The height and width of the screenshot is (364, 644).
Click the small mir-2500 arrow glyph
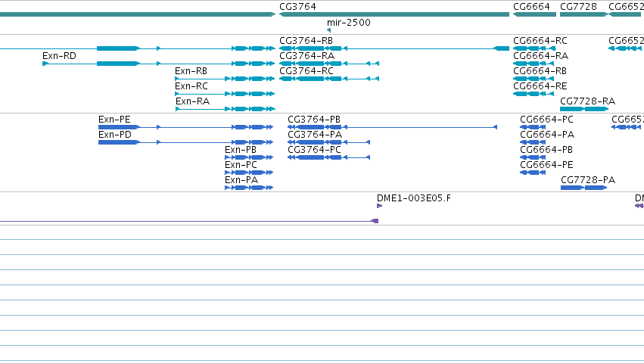coord(328,30)
